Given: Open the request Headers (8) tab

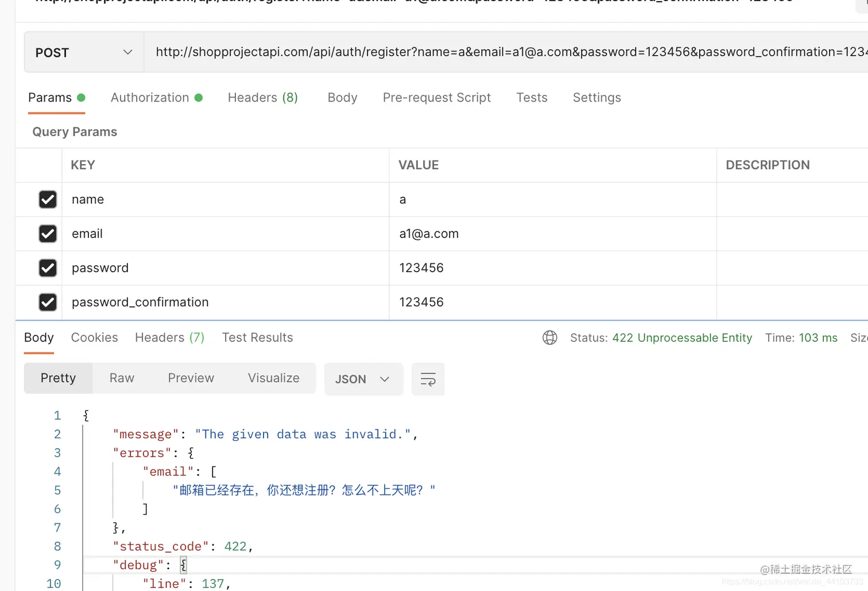Looking at the screenshot, I should coord(263,98).
